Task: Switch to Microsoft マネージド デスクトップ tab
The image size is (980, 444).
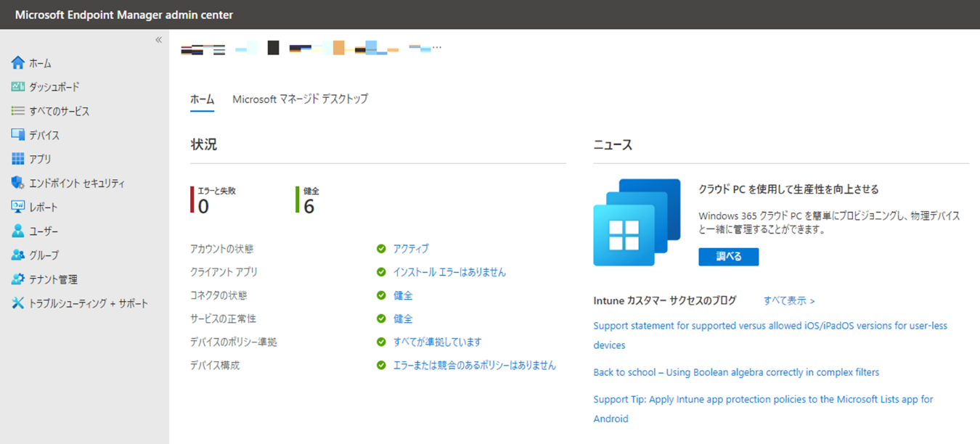Action: (x=300, y=99)
